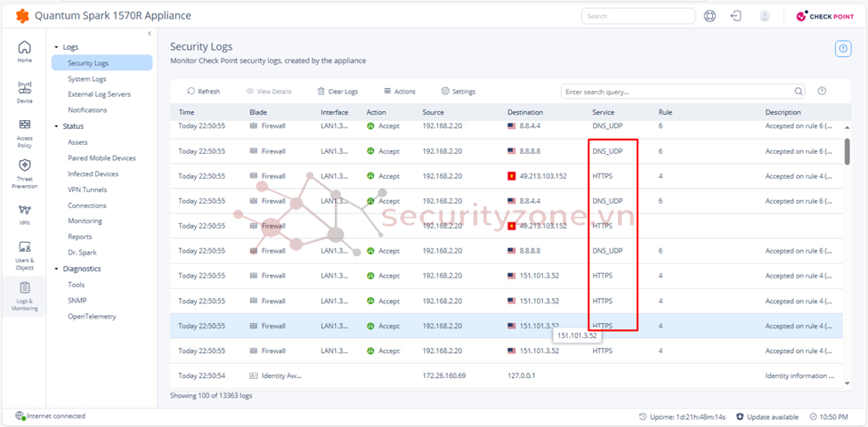Open Assets under Status

click(77, 142)
